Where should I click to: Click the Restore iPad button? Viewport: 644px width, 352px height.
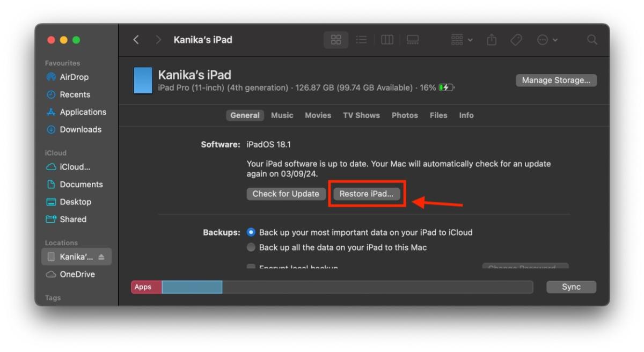coord(367,194)
